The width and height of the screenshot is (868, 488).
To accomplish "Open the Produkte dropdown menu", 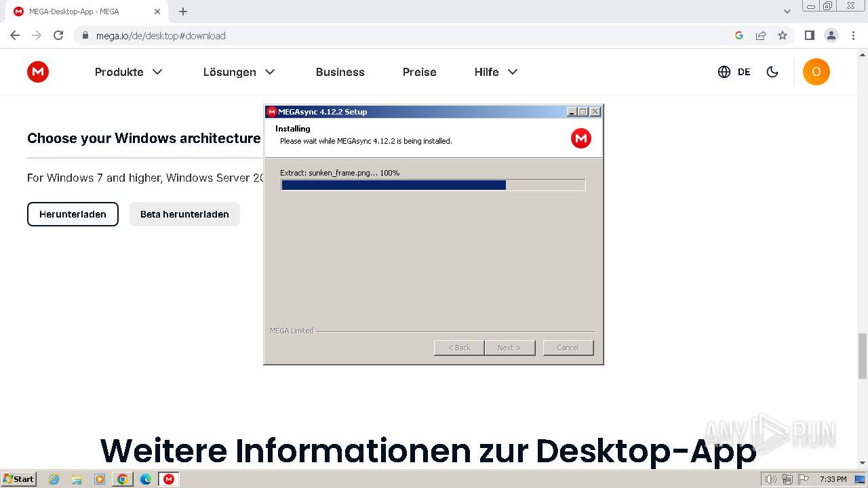I will point(129,72).
